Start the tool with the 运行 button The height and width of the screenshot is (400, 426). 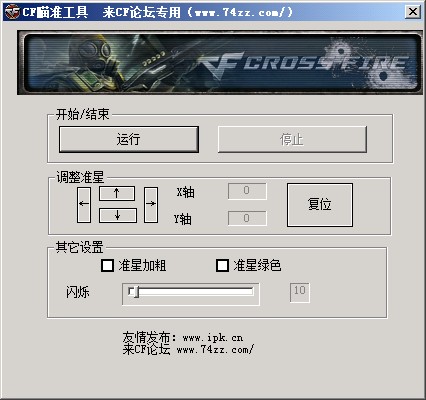(x=129, y=139)
